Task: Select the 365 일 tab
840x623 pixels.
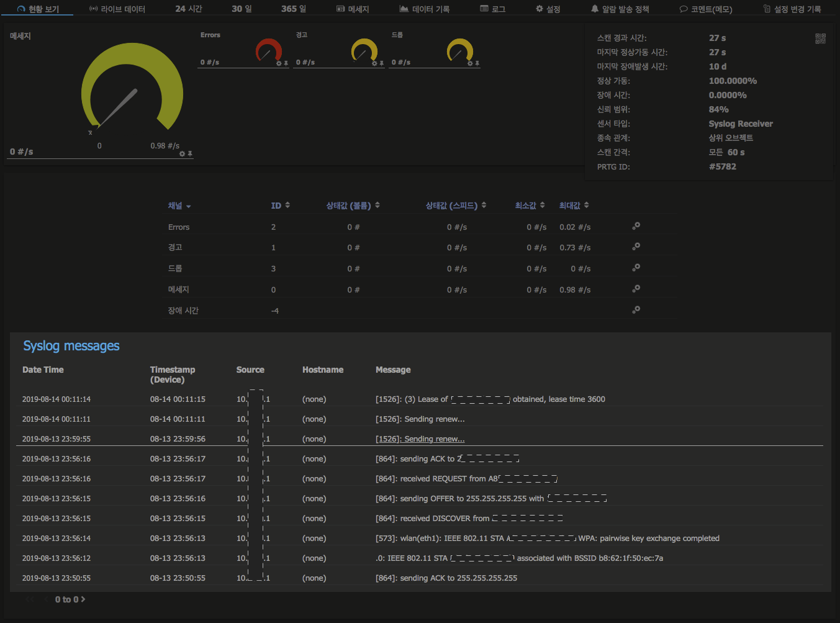Action: [294, 9]
